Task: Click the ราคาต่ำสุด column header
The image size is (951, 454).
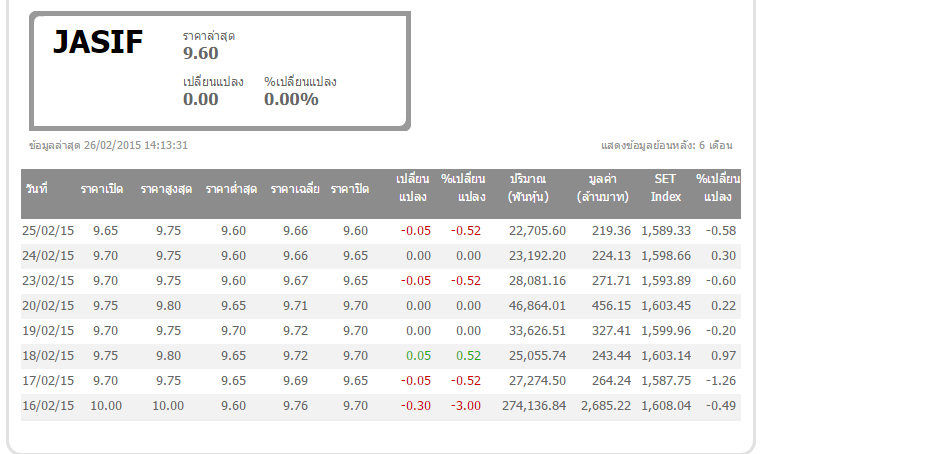Action: [232, 189]
